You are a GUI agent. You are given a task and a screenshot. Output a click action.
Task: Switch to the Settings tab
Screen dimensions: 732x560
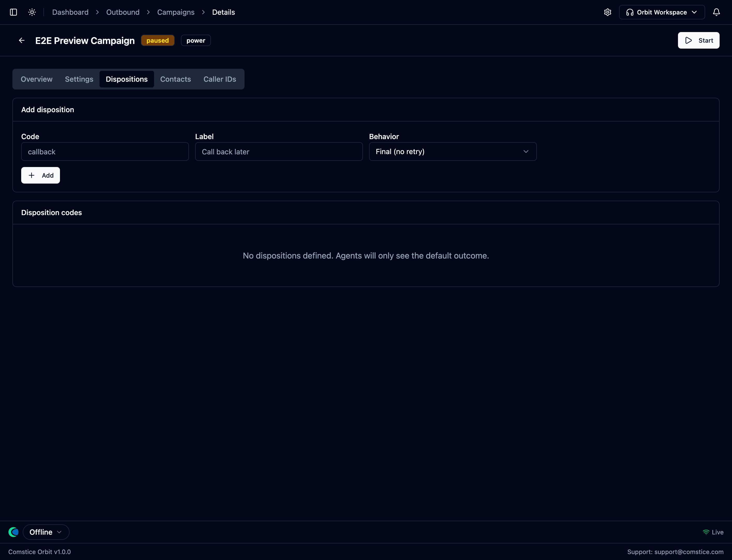[79, 79]
